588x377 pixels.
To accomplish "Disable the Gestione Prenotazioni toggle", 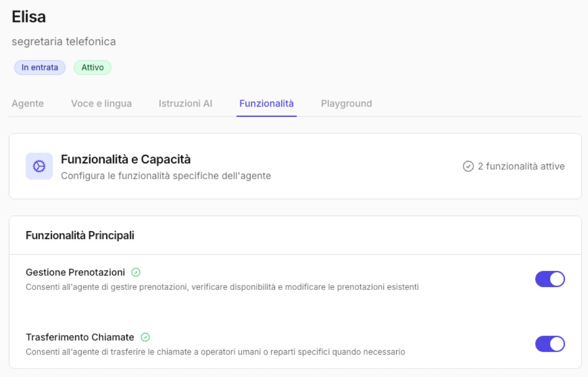I will 549,279.
